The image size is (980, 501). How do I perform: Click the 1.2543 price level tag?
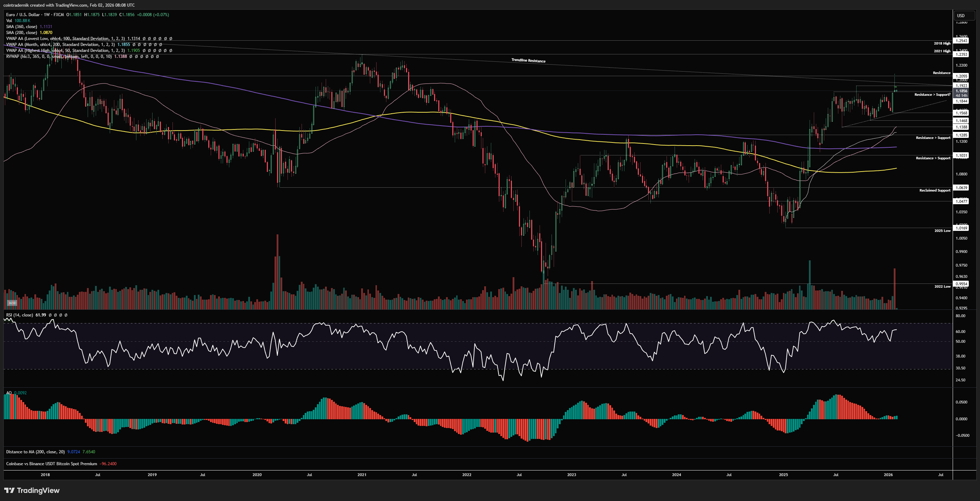tap(961, 41)
